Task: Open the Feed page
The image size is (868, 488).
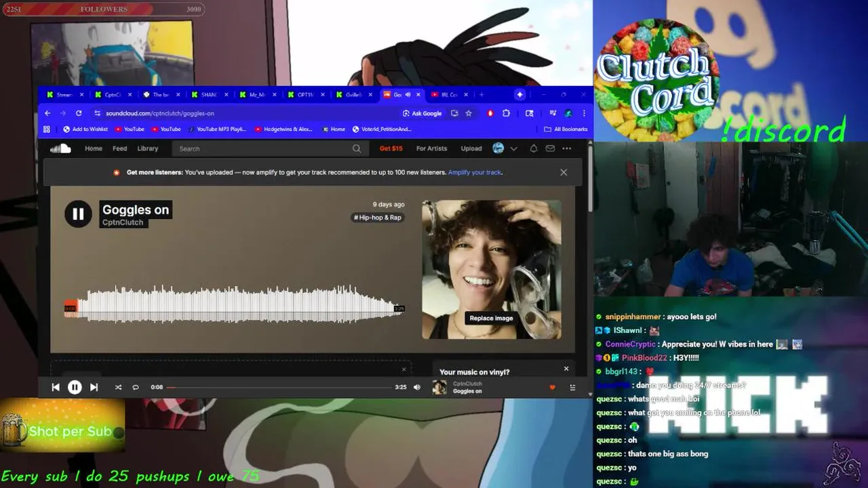Action: click(120, 148)
